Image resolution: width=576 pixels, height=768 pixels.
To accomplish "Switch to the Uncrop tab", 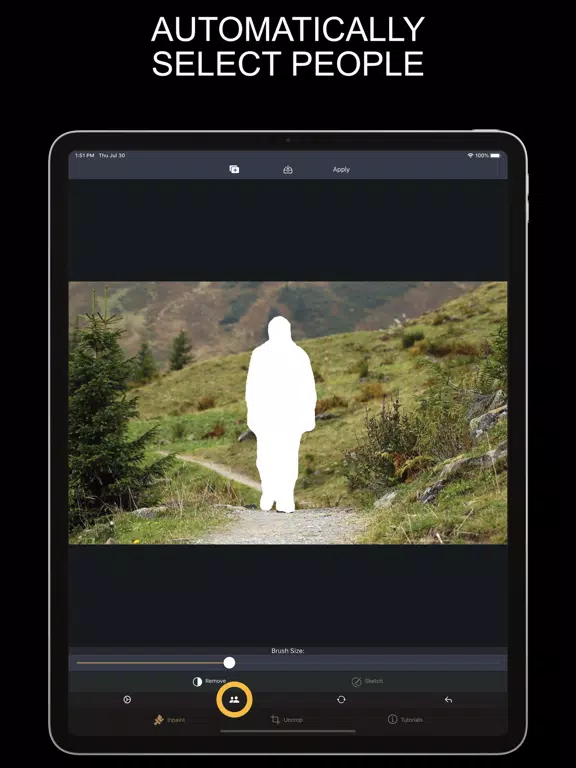I will 287,720.
